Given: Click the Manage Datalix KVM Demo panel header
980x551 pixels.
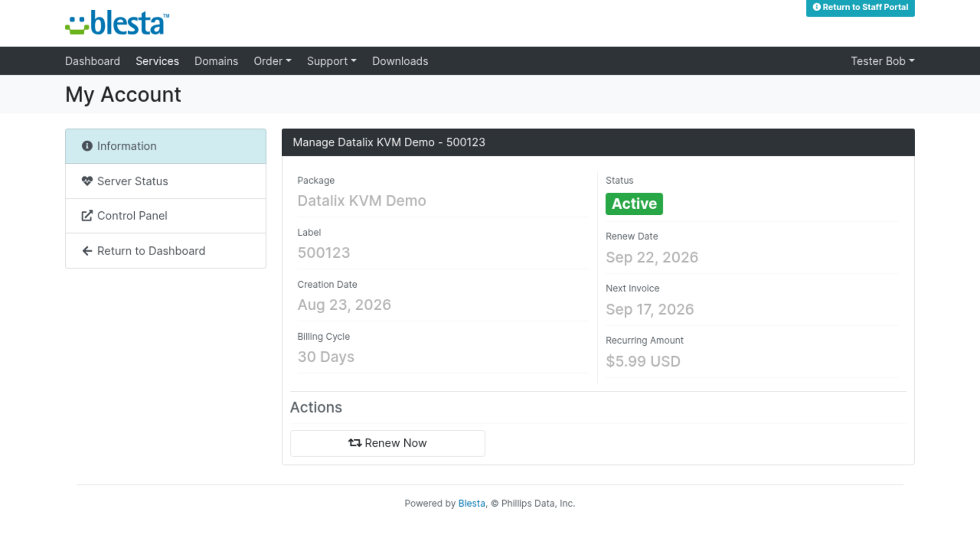Looking at the screenshot, I should (x=598, y=142).
